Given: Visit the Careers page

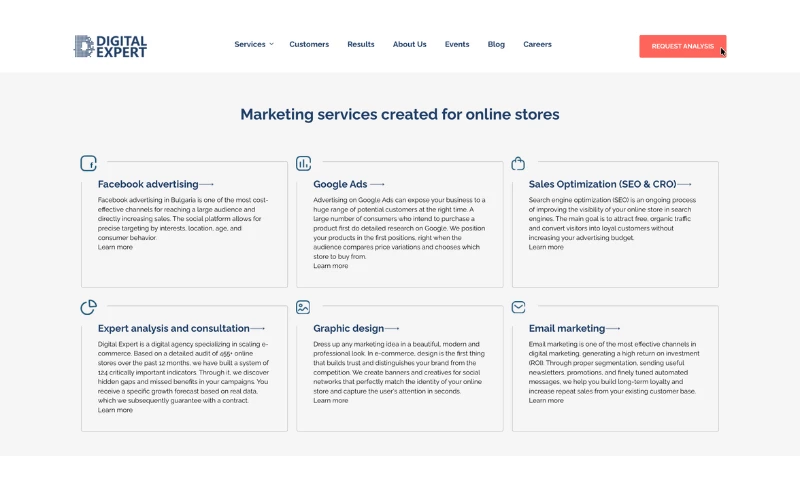Looking at the screenshot, I should point(537,44).
